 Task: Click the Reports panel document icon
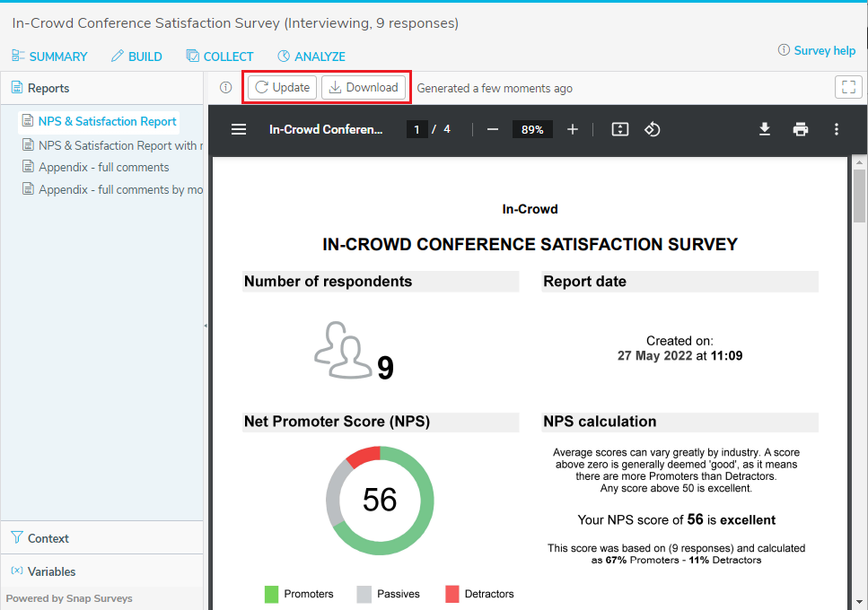click(17, 87)
